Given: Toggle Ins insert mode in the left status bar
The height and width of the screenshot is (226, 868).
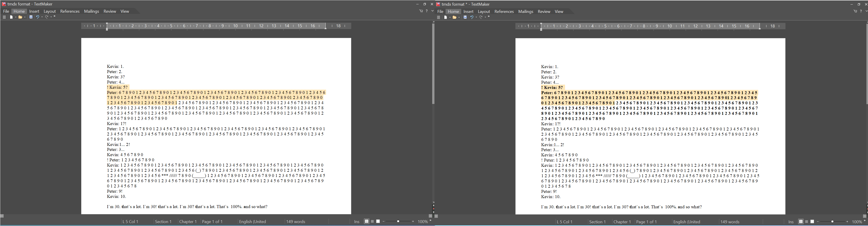Looking at the screenshot, I should pyautogui.click(x=356, y=222).
